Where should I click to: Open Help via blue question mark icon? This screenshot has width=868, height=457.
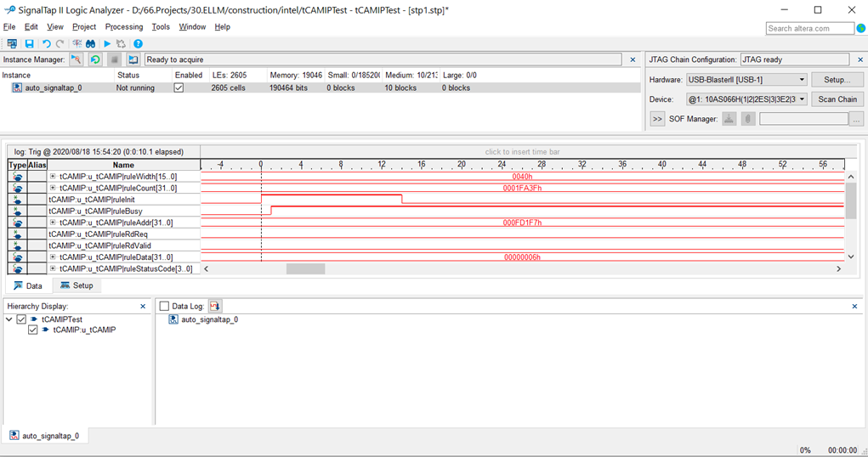click(x=138, y=43)
